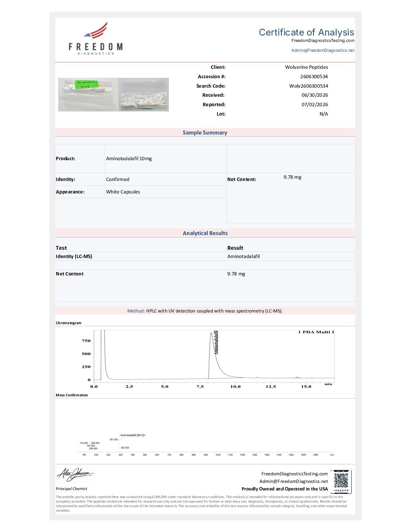This screenshot has height=532, width=411.
Task: Click the Test column header
Action: 61,248
